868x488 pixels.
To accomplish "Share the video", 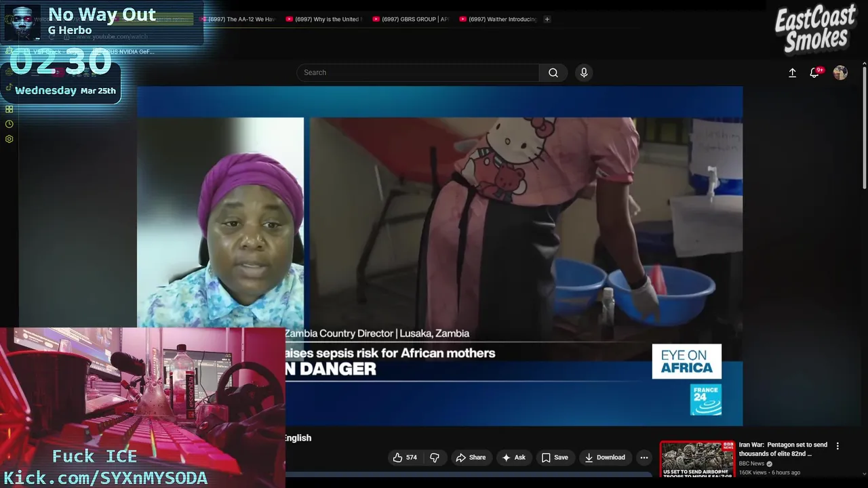I will [471, 457].
